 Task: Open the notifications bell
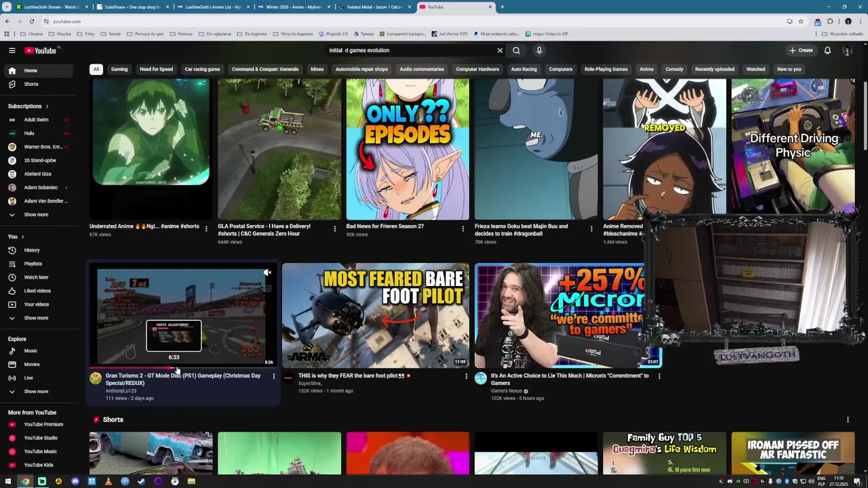(x=827, y=50)
